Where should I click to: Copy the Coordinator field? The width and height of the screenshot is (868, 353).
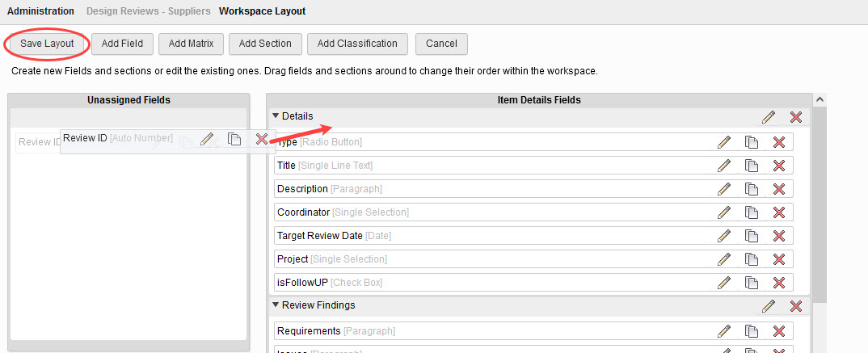(751, 212)
